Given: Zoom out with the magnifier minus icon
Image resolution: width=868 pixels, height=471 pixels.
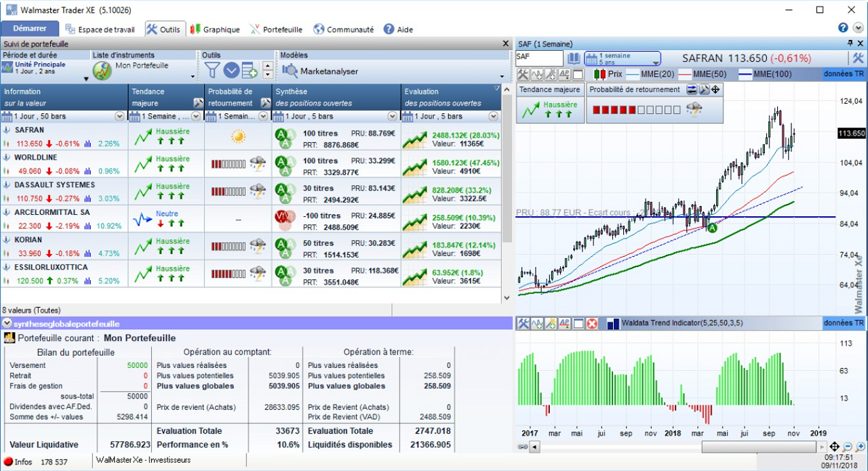Looking at the screenshot, I should (x=847, y=447).
